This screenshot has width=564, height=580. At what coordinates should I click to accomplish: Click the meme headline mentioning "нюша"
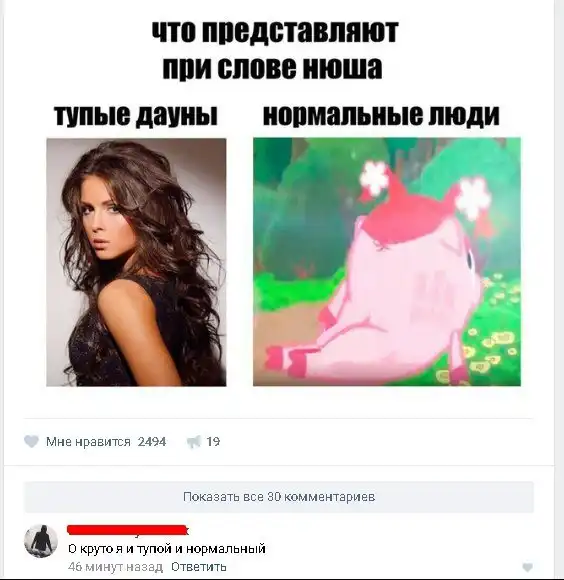coord(275,50)
